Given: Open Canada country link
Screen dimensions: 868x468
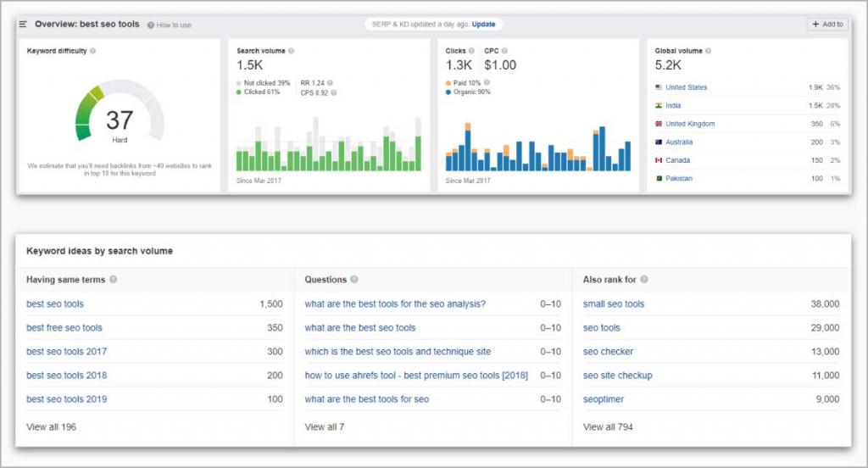Looking at the screenshot, I should pyautogui.click(x=678, y=160).
